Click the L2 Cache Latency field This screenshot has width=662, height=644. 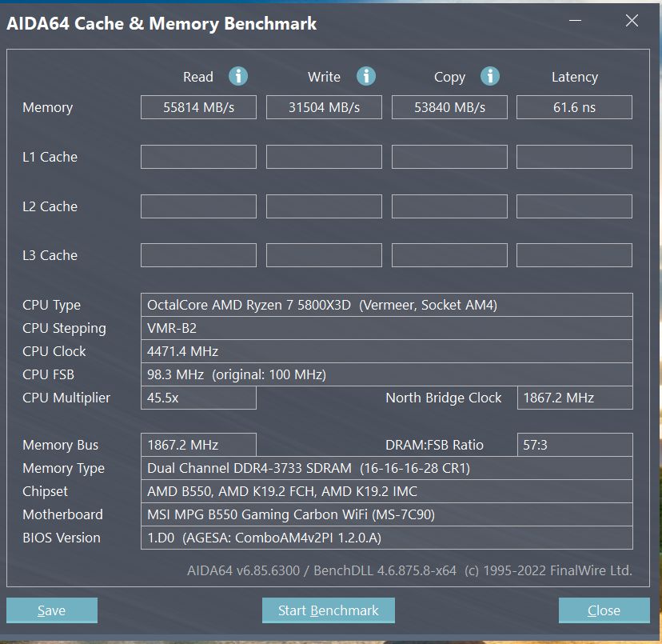click(x=574, y=206)
